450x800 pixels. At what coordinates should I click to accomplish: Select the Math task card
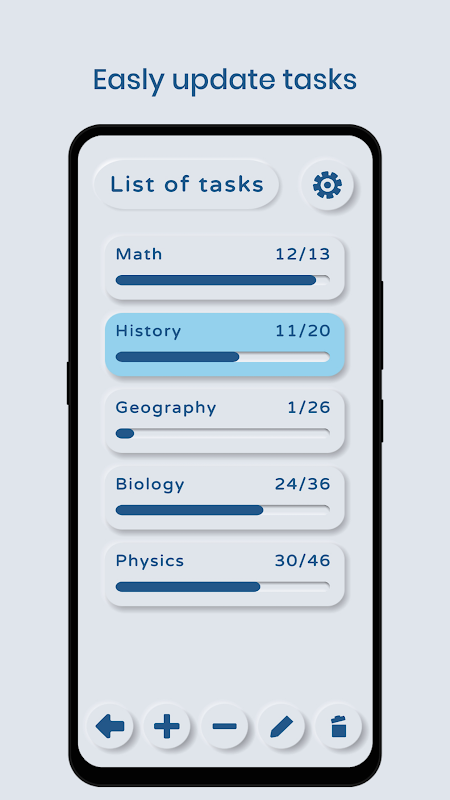(x=224, y=267)
